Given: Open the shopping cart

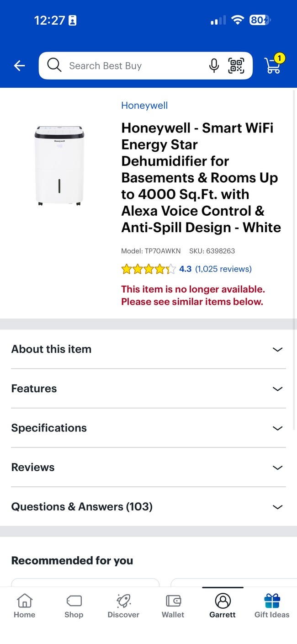Looking at the screenshot, I should click(273, 65).
